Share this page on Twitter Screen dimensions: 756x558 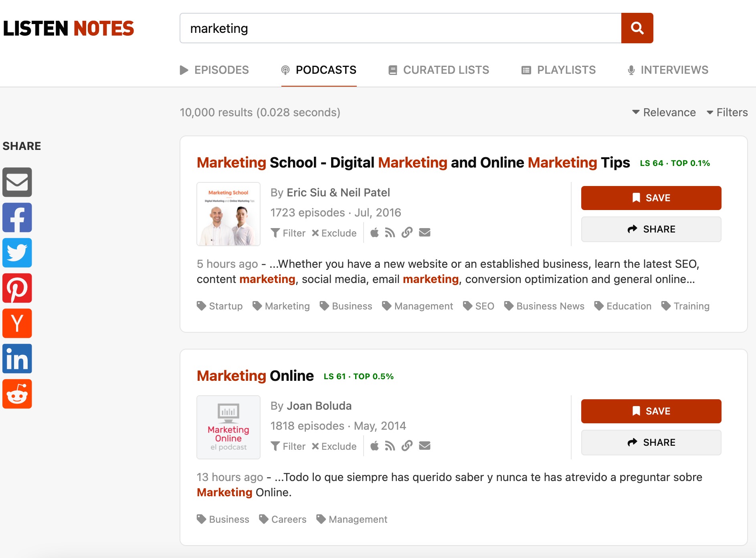[17, 253]
